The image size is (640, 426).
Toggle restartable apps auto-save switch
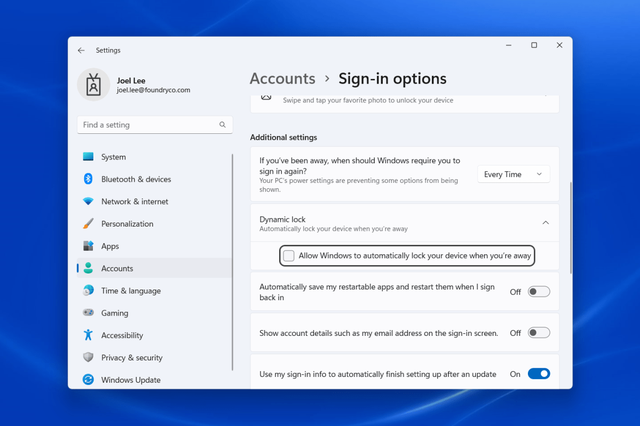point(539,292)
